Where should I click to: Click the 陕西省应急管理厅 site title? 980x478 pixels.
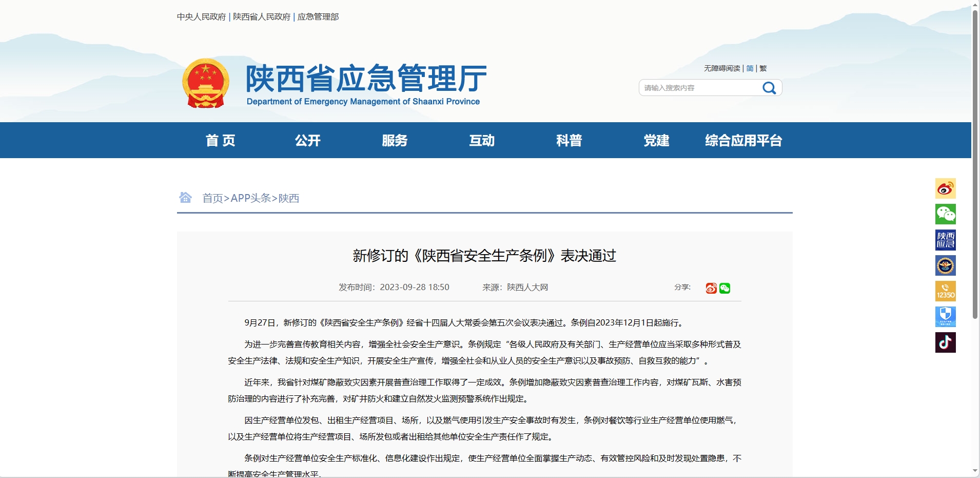click(366, 79)
